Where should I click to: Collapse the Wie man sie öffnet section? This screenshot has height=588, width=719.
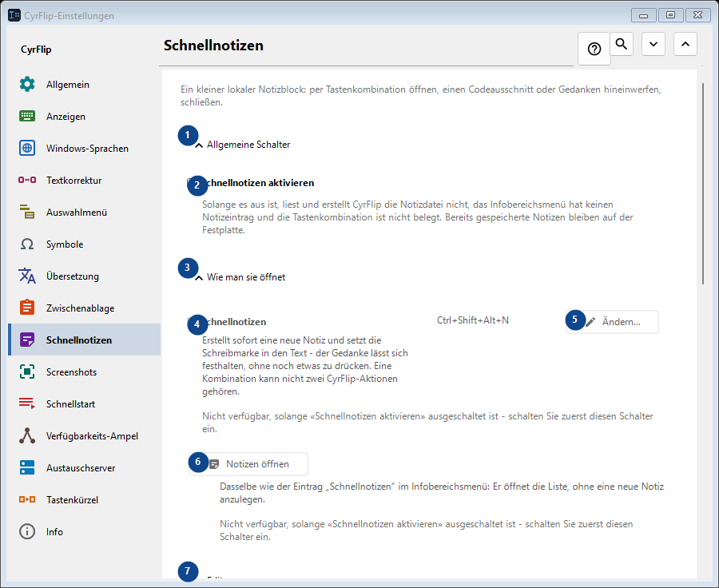(240, 277)
